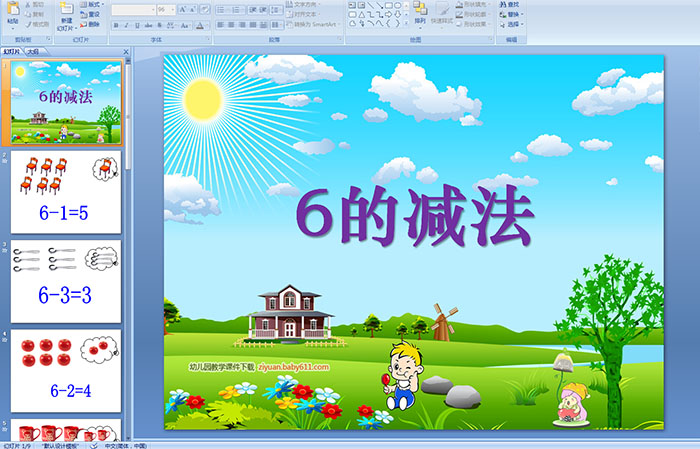
Task: Select the slide thumbnail showing 6-2=4
Action: 66,371
